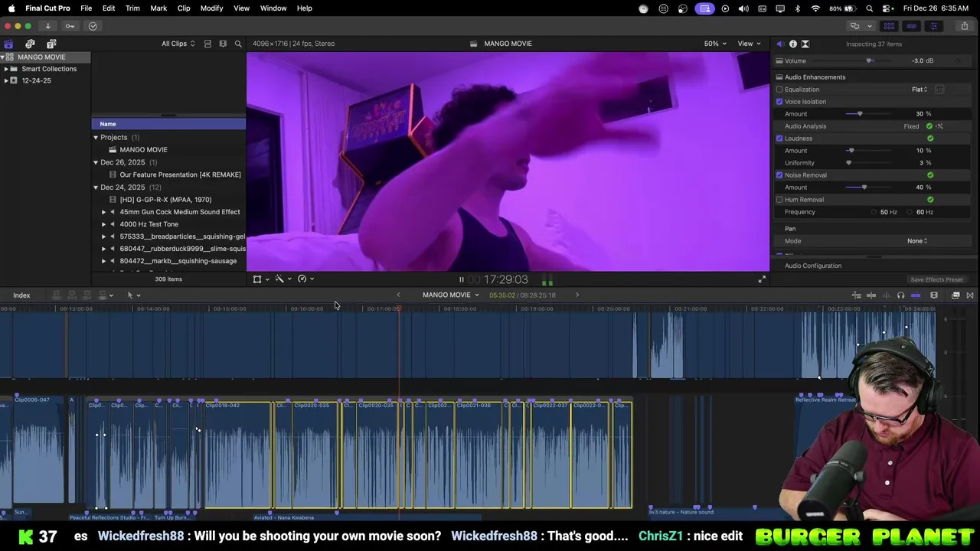
Task: Open clip appearance and filtering options
Action: [223, 44]
